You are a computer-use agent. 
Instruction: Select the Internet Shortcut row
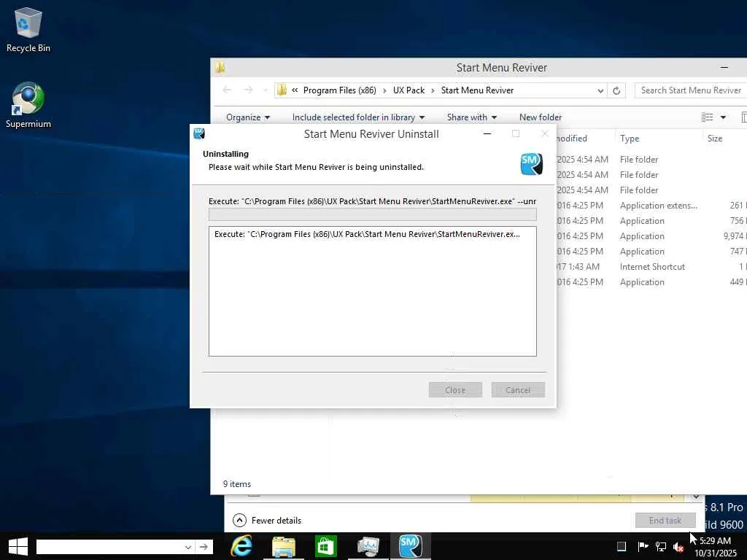point(652,267)
